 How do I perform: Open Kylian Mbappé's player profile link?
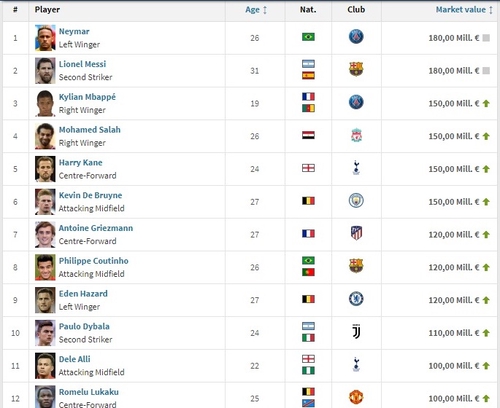point(87,97)
